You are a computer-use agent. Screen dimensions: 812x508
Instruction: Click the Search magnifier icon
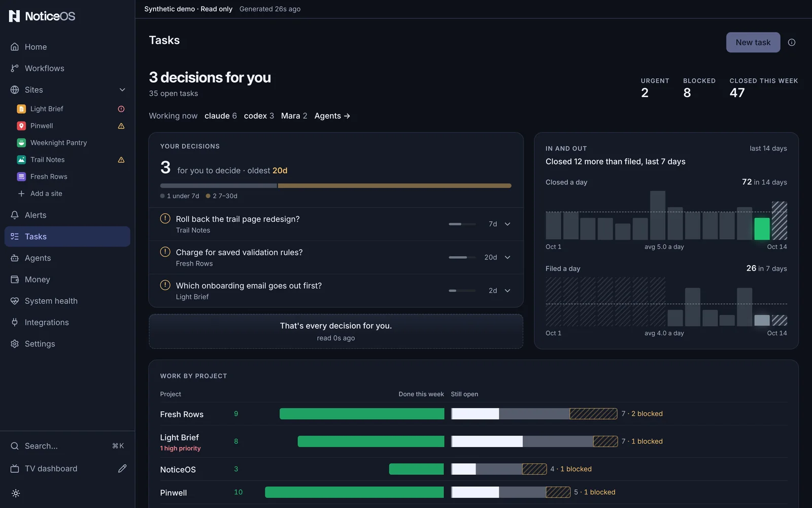coord(15,446)
